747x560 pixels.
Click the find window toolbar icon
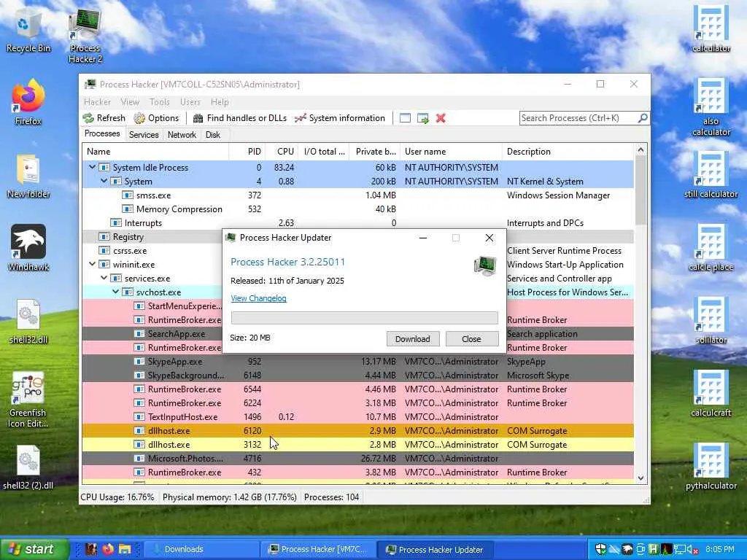tap(405, 118)
